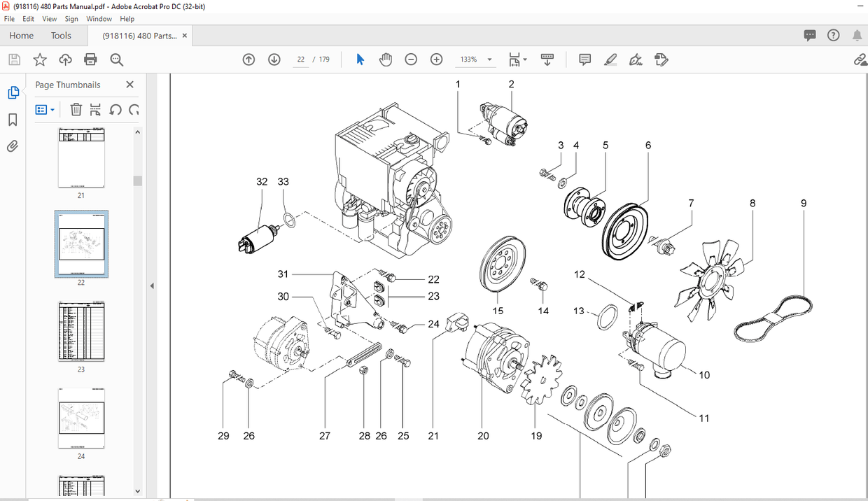Open the Highlight text tool

(610, 59)
